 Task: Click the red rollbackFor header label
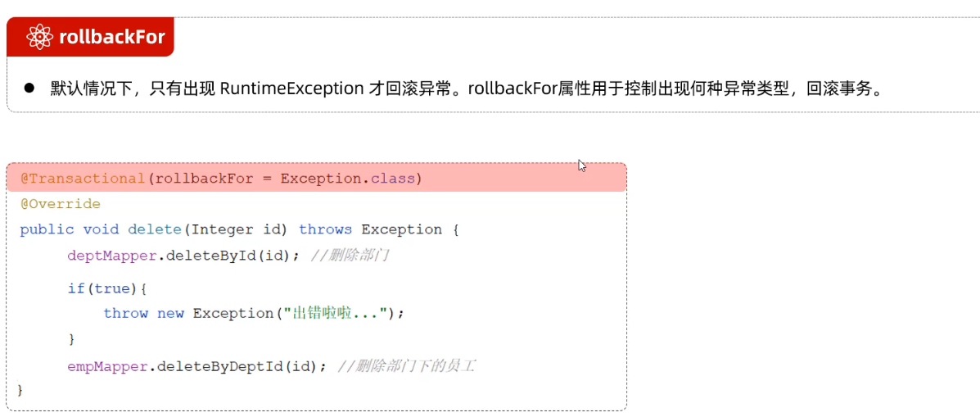coord(111,37)
